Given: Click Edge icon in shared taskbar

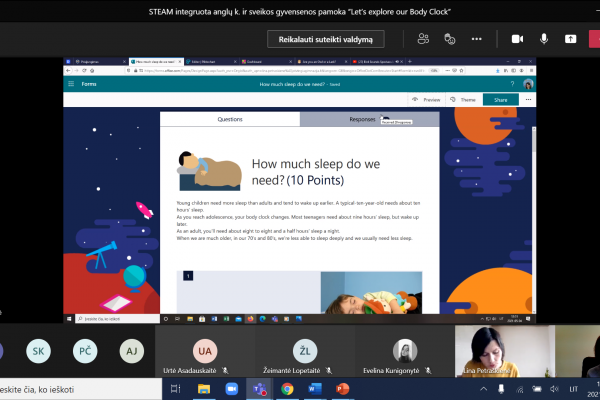Looking at the screenshot, I should coord(262,318).
